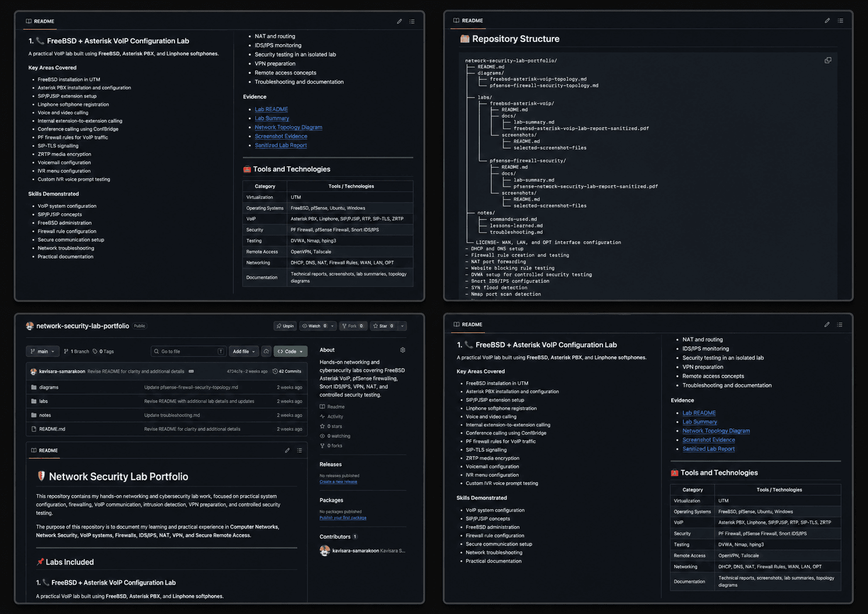The height and width of the screenshot is (614, 868).
Task: Unpin the network-security-lab-portfolio repository
Action: point(285,326)
